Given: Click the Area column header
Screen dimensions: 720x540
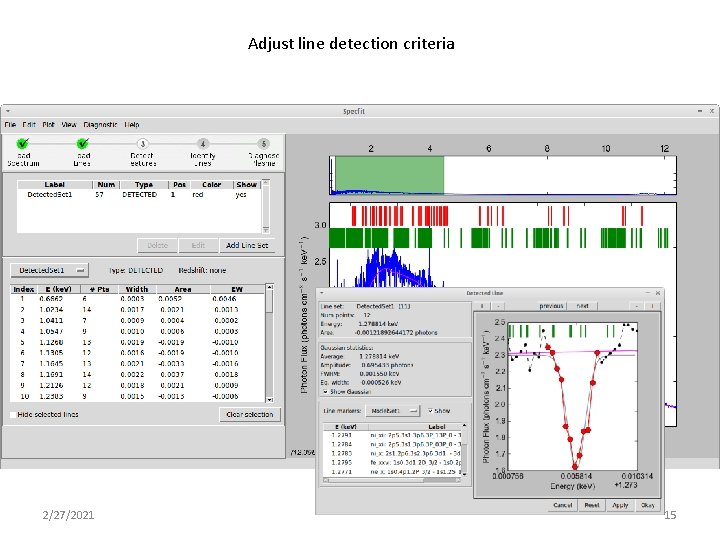Looking at the screenshot, I should click(183, 289).
